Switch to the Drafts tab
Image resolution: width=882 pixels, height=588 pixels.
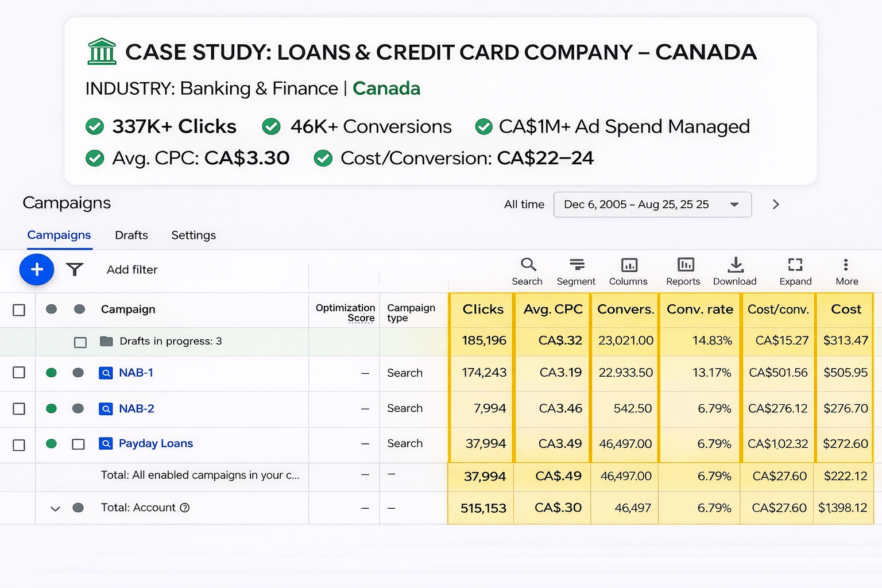tap(131, 235)
